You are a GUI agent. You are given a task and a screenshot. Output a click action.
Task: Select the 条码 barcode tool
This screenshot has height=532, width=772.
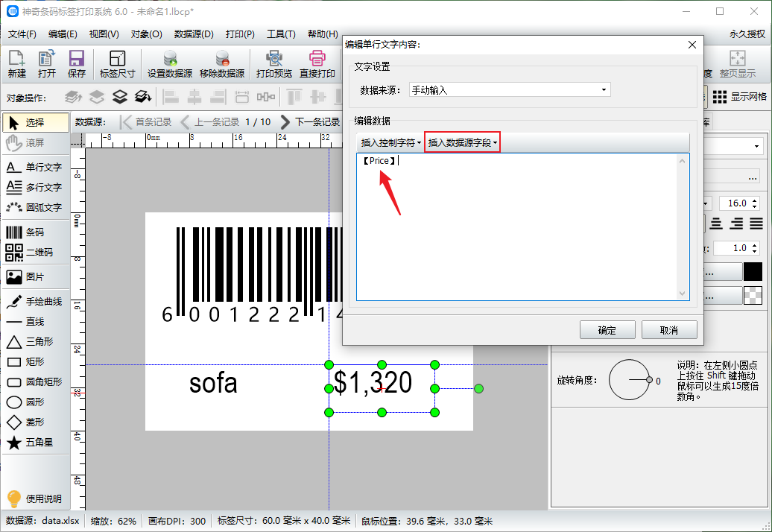point(36,232)
